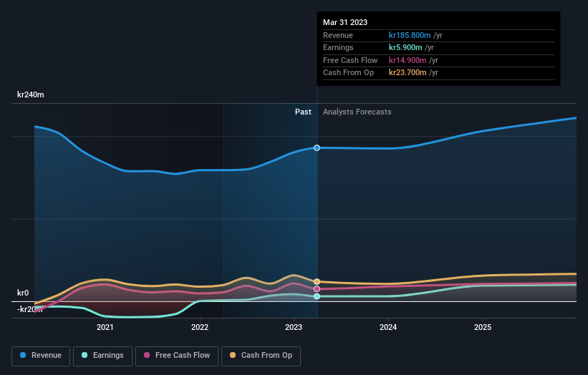Click the teal Earnings legend dot
Viewport: 588px width, 375px height.
tap(85, 355)
